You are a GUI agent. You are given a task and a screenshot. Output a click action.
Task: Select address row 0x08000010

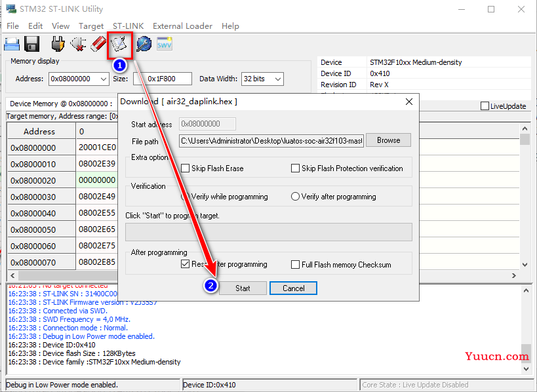pos(41,164)
